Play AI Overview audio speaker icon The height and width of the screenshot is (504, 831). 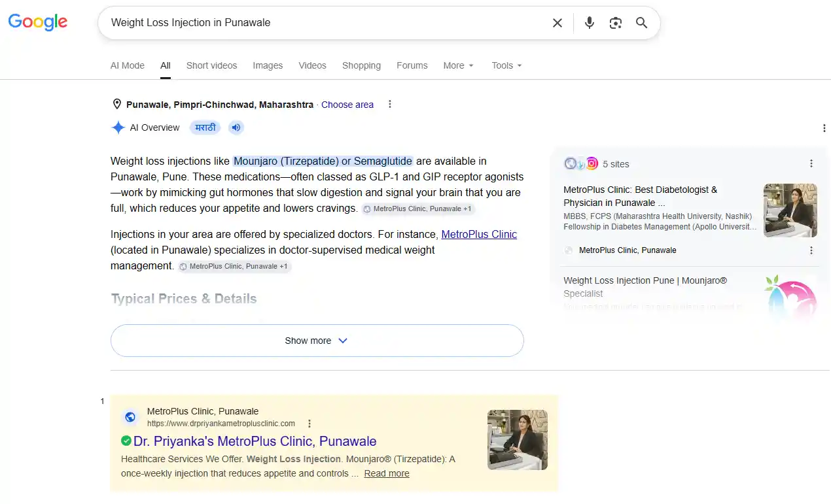pyautogui.click(x=236, y=127)
